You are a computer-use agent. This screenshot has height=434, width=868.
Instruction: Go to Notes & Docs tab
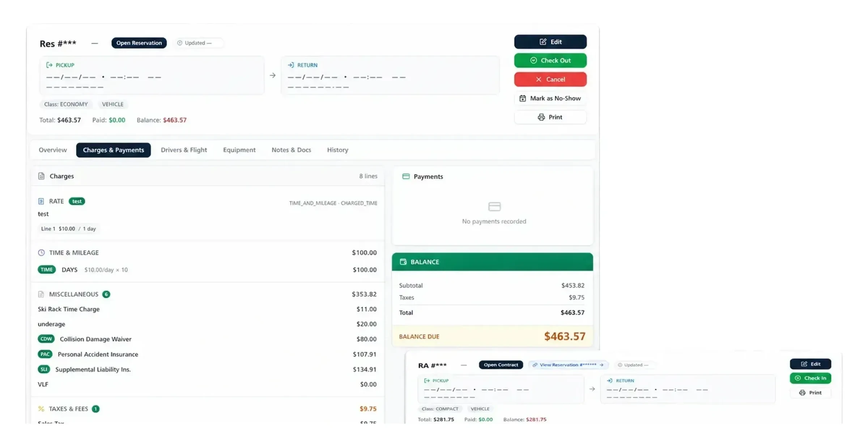291,150
